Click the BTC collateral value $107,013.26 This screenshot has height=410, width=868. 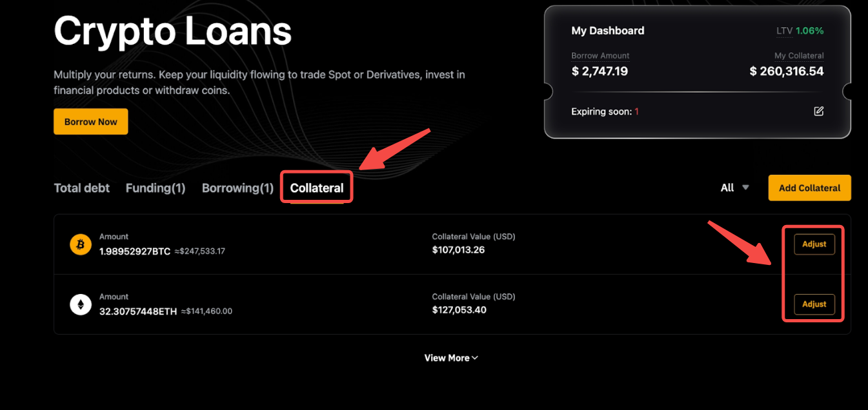[458, 250]
